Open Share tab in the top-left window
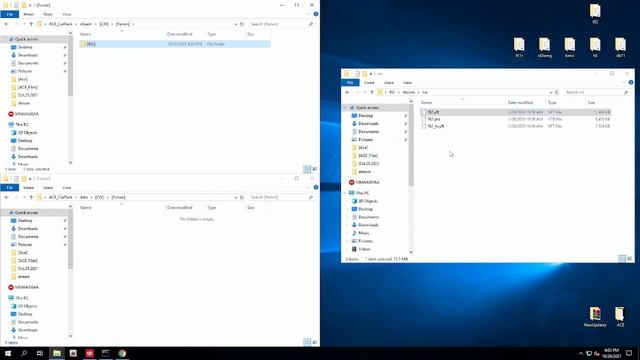 48,14
